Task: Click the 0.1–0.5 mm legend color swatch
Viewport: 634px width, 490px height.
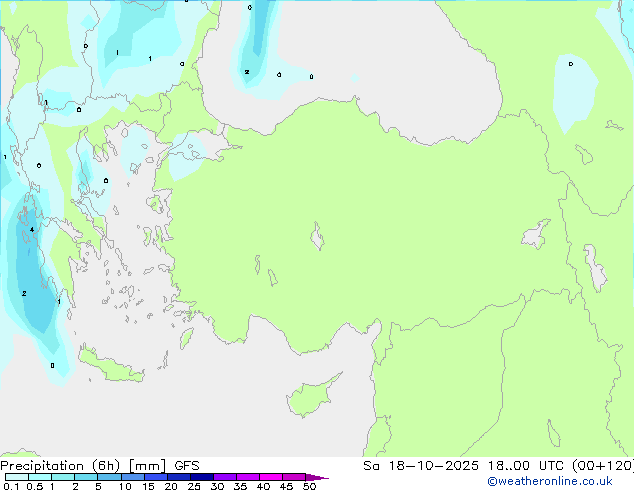Action: pos(17,477)
